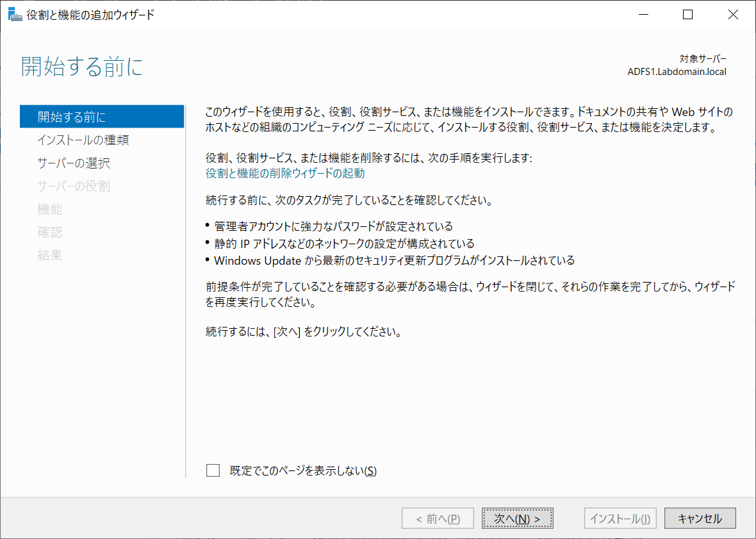
Task: Minimize the wizard window
Action: click(643, 15)
